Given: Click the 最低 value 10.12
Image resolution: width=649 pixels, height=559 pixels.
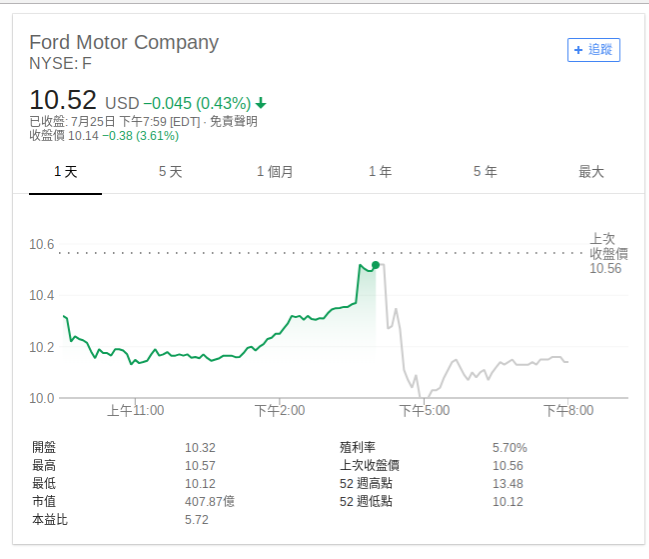Looking at the screenshot, I should 200,484.
